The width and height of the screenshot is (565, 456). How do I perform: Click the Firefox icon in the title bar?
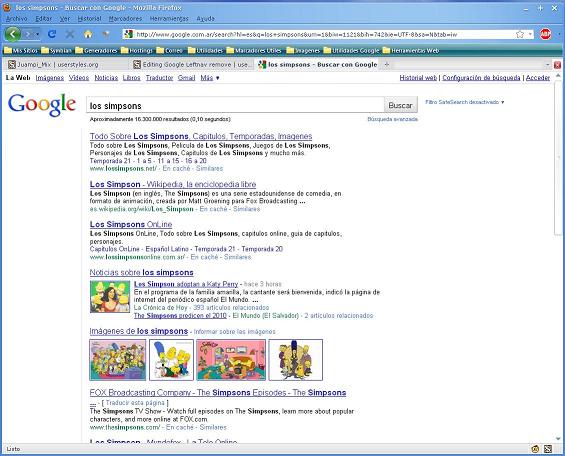pos(7,7)
